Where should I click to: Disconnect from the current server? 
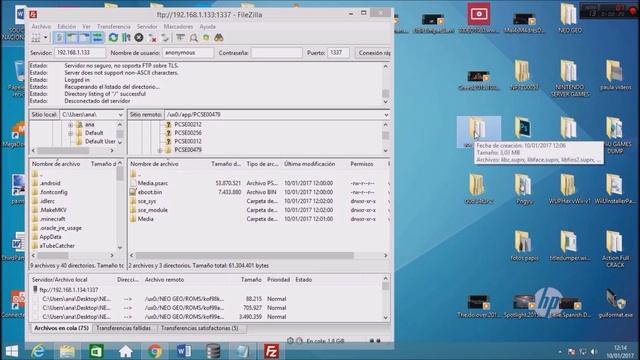tap(152, 38)
